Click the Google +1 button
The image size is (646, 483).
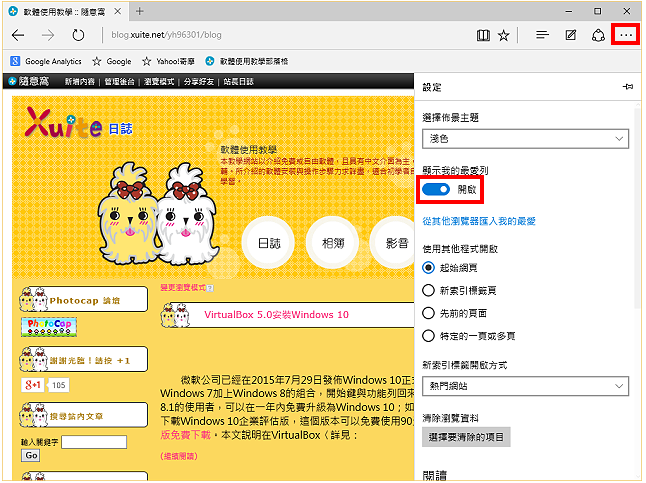[x=33, y=385]
